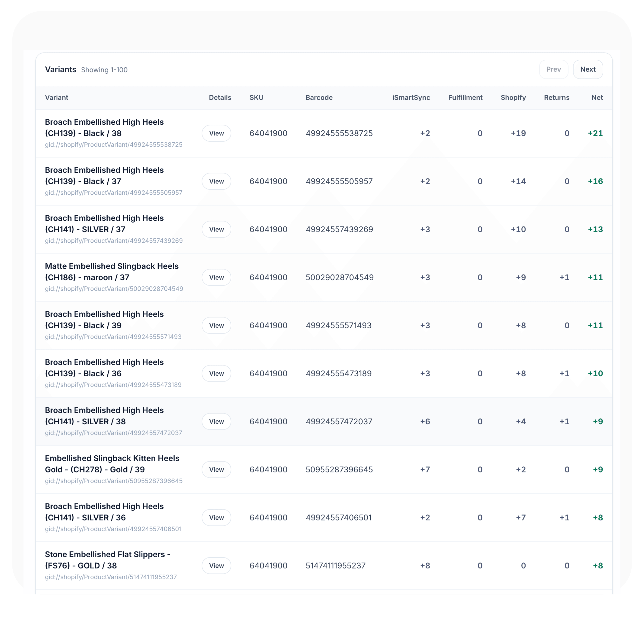
Task: Open View for Broach Heels SILVER / 37
Action: [x=216, y=229]
